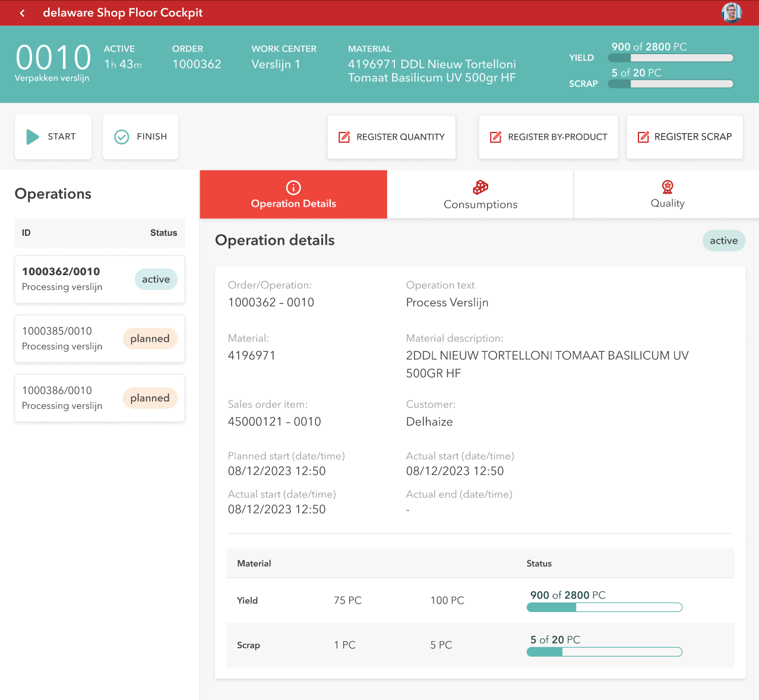Click the Consumptions boxes icon

pyautogui.click(x=480, y=188)
